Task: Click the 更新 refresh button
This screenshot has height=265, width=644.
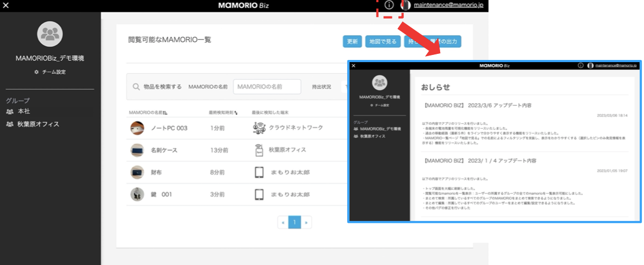Action: point(352,41)
